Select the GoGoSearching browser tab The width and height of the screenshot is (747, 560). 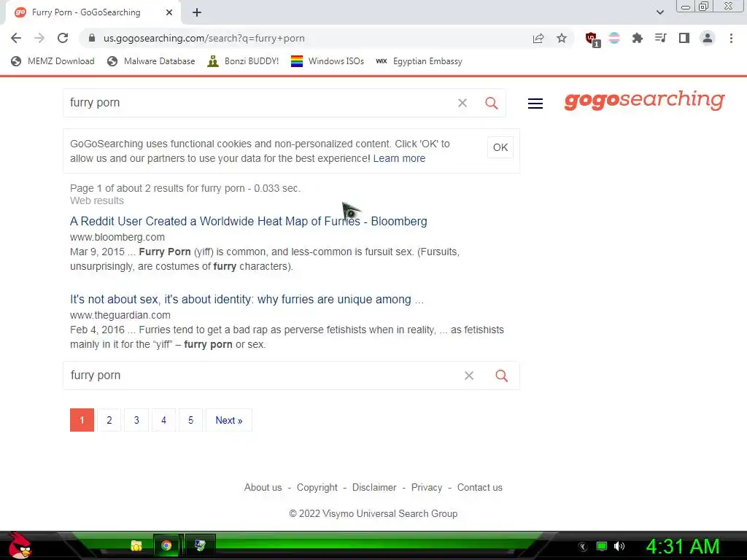93,13
